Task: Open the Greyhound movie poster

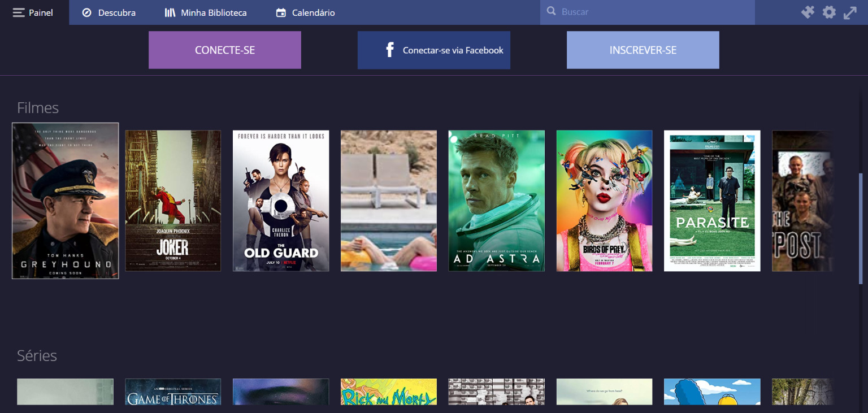Action: 66,201
